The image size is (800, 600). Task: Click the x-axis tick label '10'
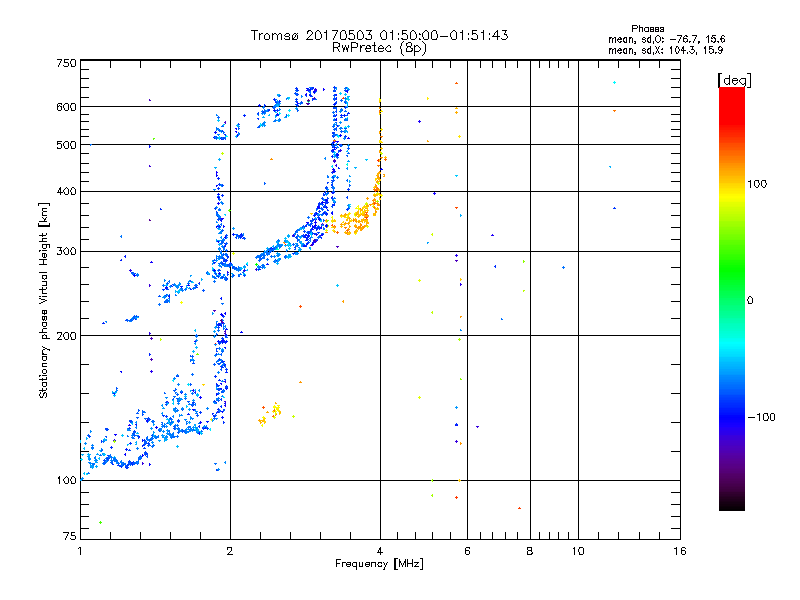click(x=578, y=551)
